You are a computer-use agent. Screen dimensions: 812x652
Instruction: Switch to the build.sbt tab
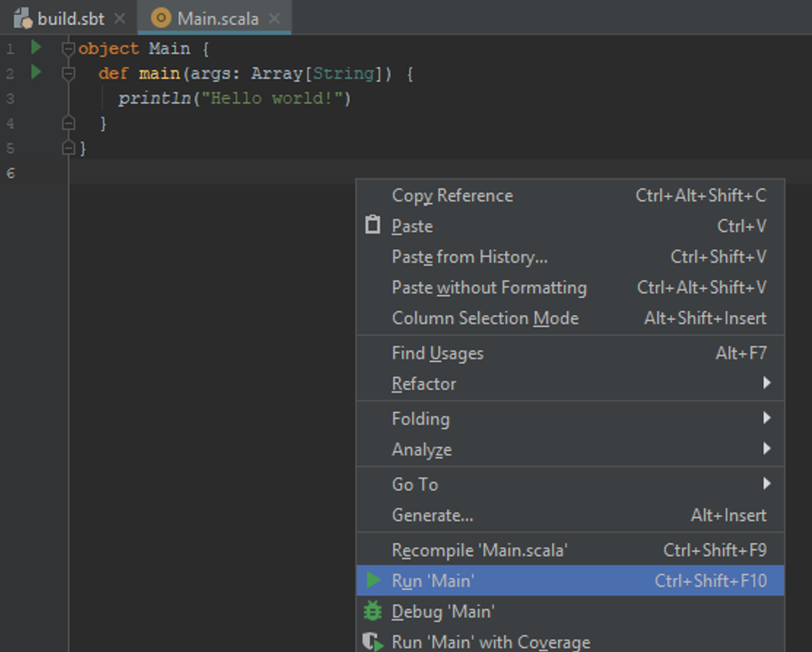pyautogui.click(x=70, y=18)
